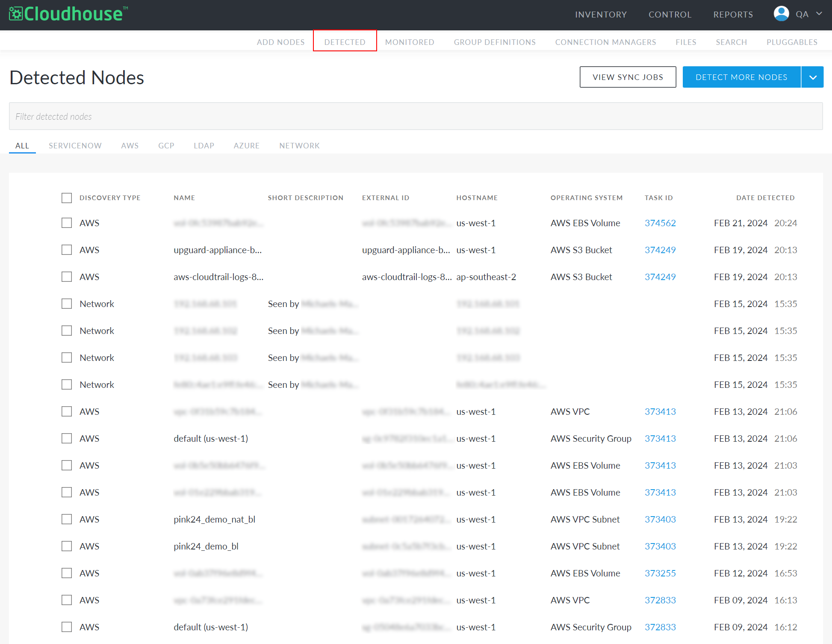Image resolution: width=832 pixels, height=644 pixels.
Task: Open the QA user avatar icon
Action: pyautogui.click(x=781, y=14)
